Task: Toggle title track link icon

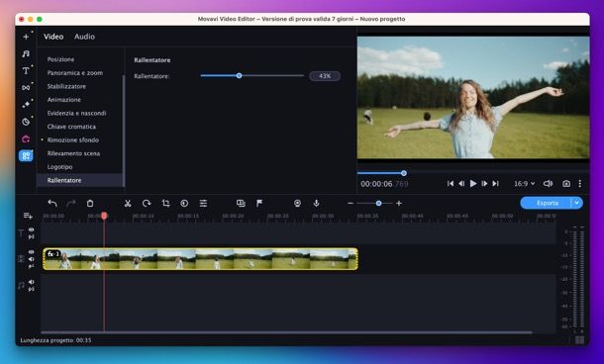Action: point(32,236)
